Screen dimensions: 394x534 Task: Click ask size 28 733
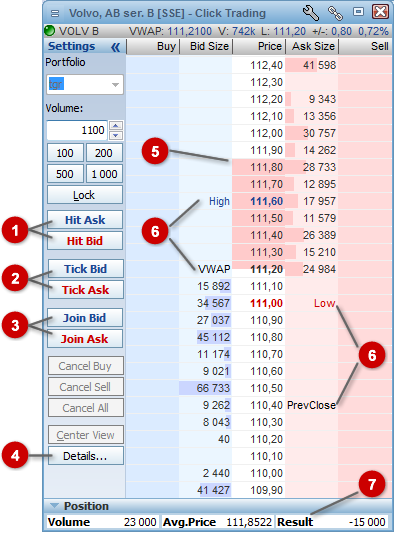pyautogui.click(x=319, y=168)
